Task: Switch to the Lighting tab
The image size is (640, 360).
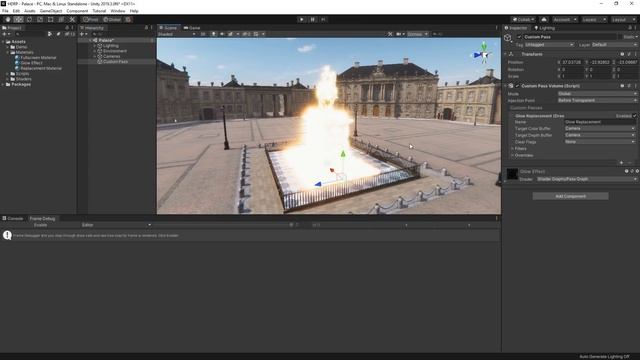Action: [x=544, y=28]
